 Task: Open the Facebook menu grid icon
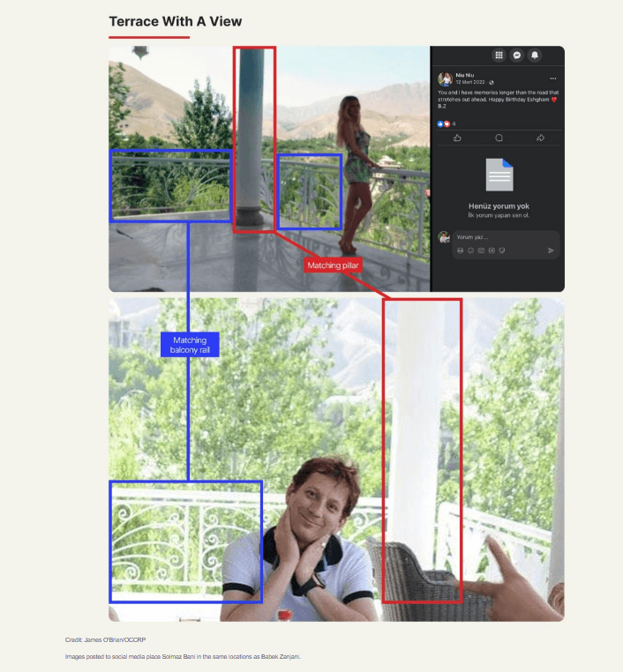[x=499, y=55]
